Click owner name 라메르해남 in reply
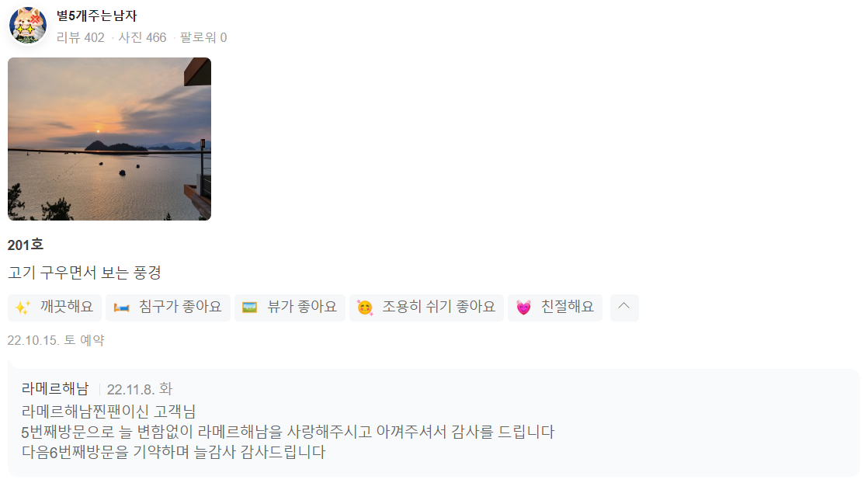 click(x=55, y=389)
